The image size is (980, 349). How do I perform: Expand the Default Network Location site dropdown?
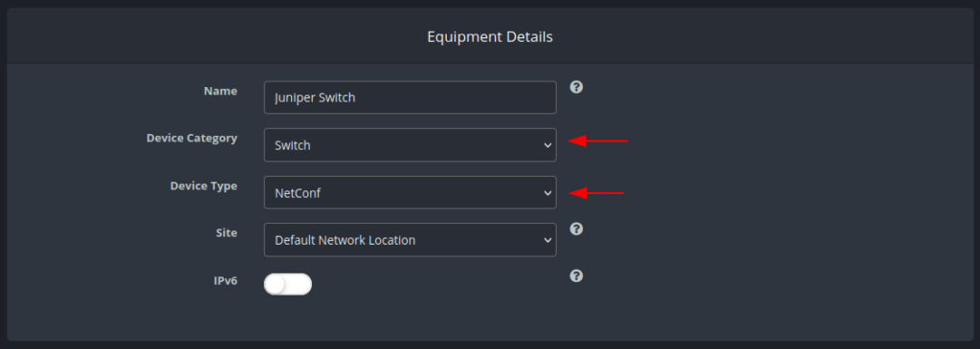pos(410,240)
